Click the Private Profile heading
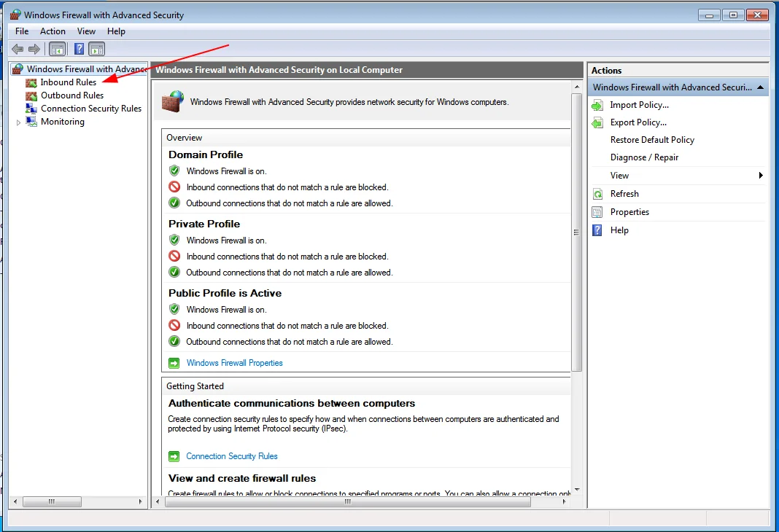Image resolution: width=779 pixels, height=532 pixels. 204,224
